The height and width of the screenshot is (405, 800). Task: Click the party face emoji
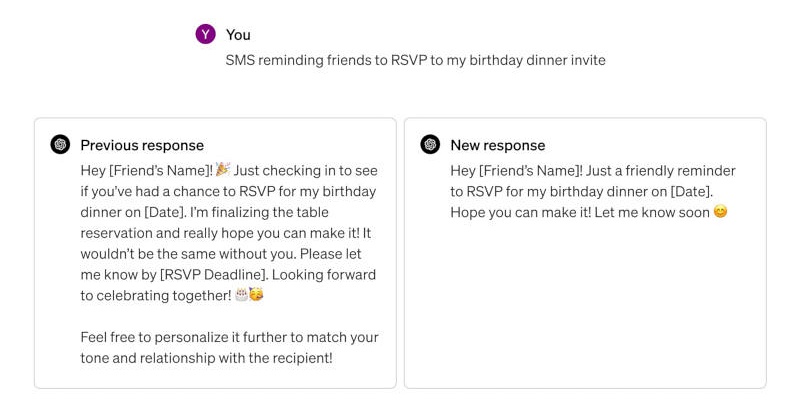[255, 295]
